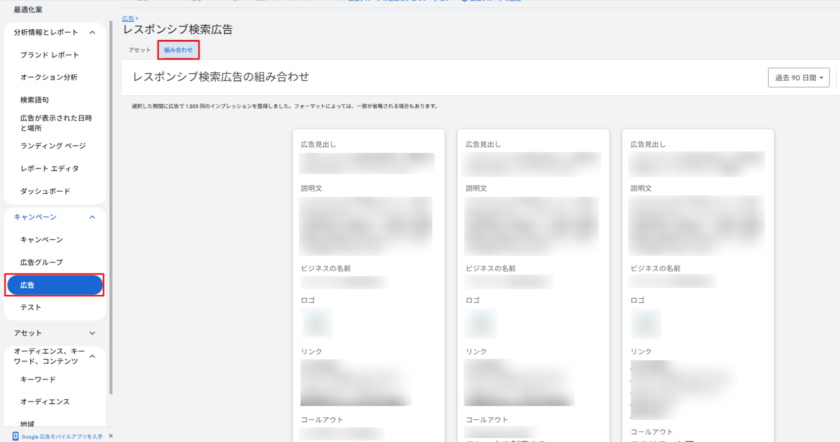
Task: Dismiss the Google Ads mobile app banner
Action: click(x=109, y=436)
